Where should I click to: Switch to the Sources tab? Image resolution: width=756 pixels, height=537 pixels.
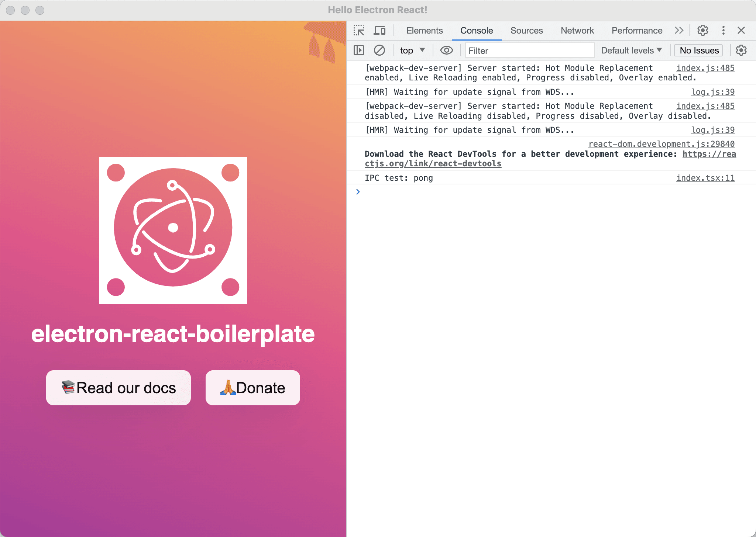pos(526,30)
